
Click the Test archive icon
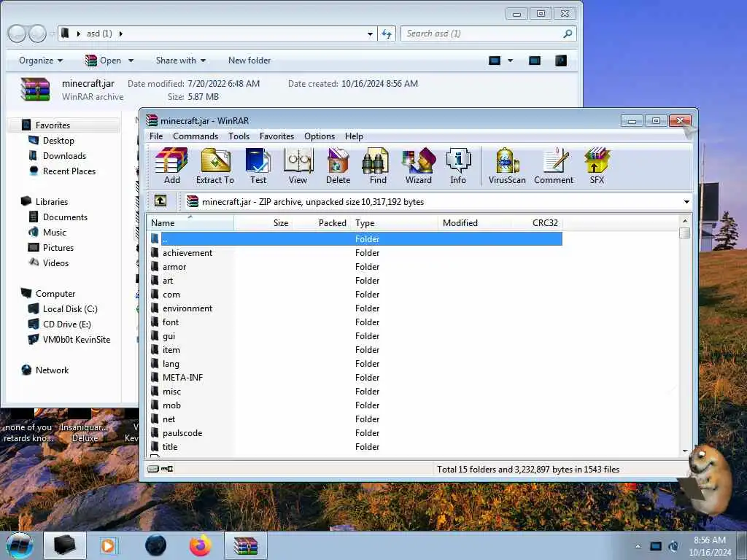tap(258, 166)
